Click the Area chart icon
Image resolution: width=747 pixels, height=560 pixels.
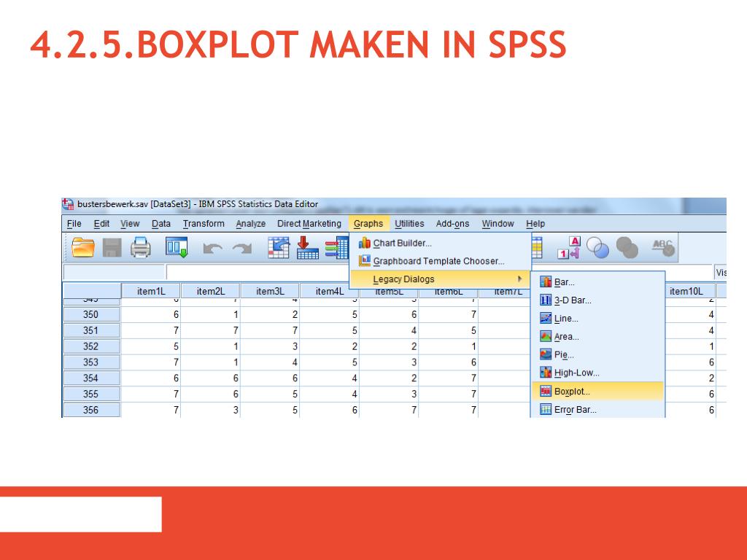point(546,336)
